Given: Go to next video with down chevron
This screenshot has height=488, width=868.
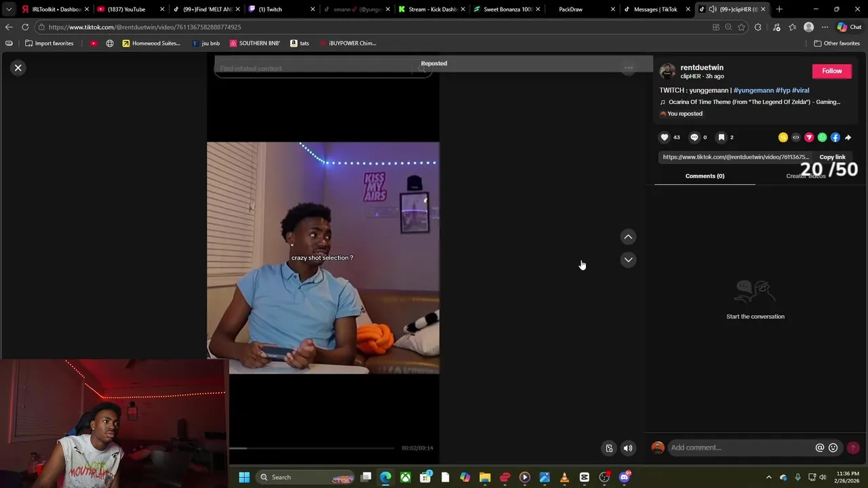Looking at the screenshot, I should 629,260.
